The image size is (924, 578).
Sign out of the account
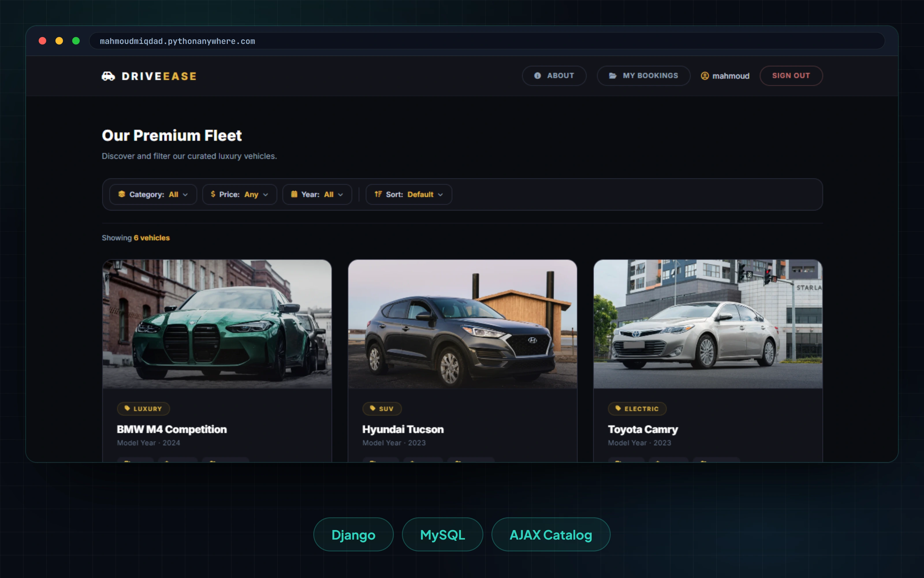[791, 76]
